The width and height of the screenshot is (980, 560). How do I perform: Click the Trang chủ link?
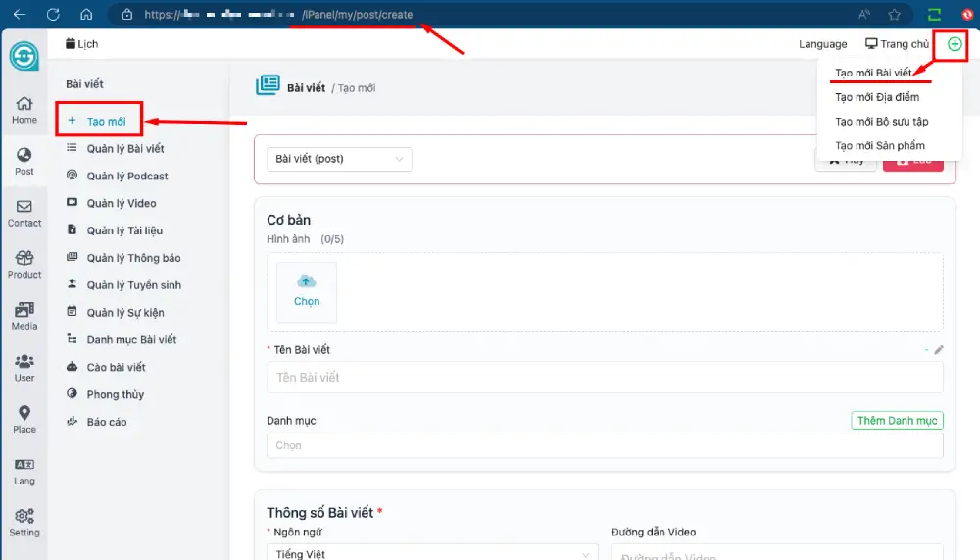897,44
